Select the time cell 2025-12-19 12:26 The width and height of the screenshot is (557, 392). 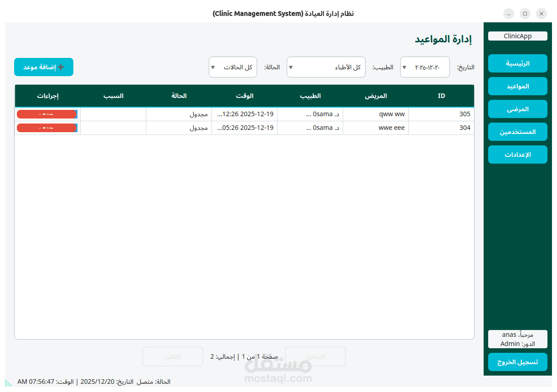point(245,114)
